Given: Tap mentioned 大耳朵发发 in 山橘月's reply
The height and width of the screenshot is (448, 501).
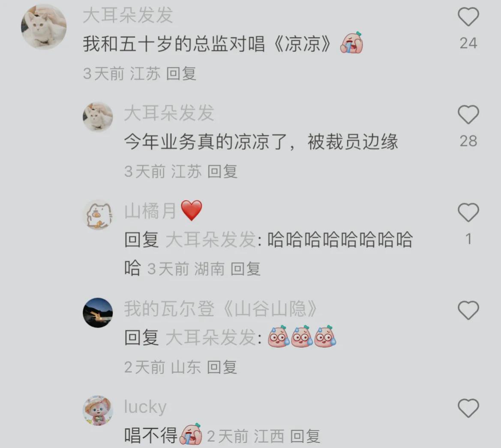Looking at the screenshot, I should (211, 240).
